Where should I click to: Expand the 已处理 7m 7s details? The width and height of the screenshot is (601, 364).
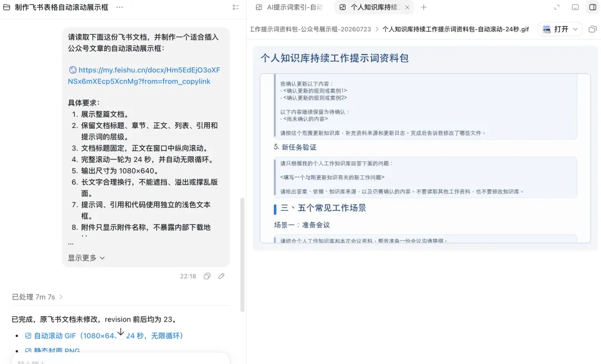tap(37, 297)
